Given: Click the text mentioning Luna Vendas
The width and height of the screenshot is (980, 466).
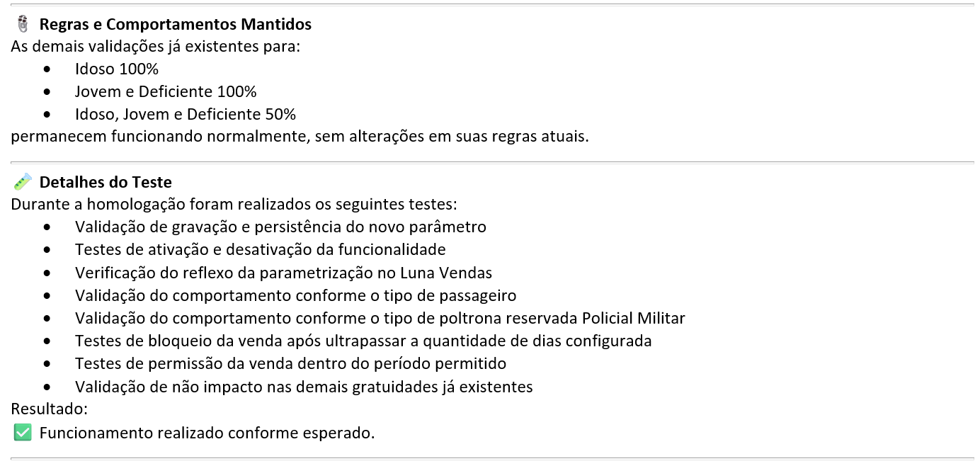Looking at the screenshot, I should pos(283,273).
